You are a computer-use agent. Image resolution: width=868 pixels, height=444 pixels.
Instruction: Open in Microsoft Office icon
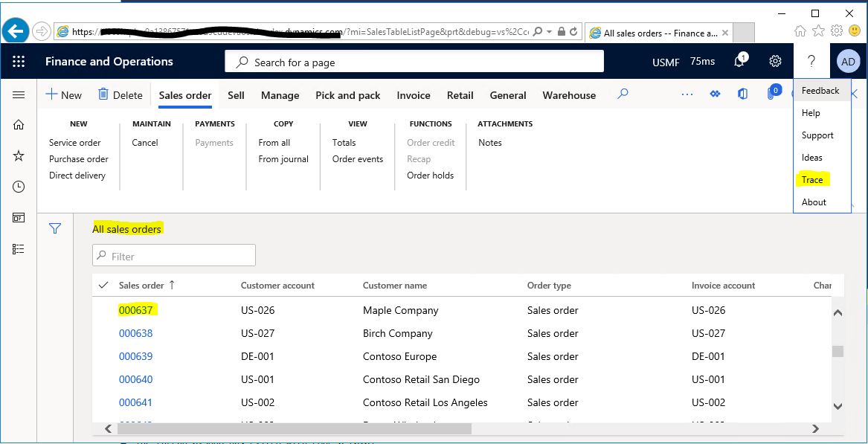(x=743, y=94)
